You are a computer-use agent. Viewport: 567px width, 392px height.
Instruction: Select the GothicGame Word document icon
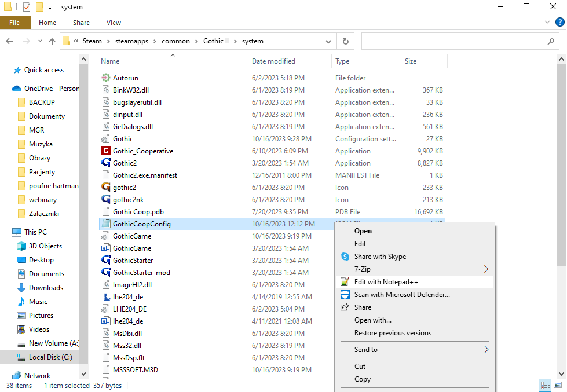tap(105, 248)
